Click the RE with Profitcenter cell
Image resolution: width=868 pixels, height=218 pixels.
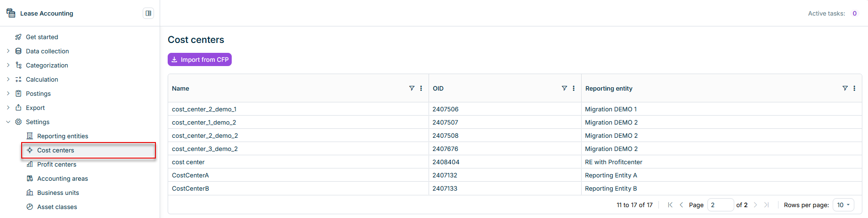[x=614, y=162]
